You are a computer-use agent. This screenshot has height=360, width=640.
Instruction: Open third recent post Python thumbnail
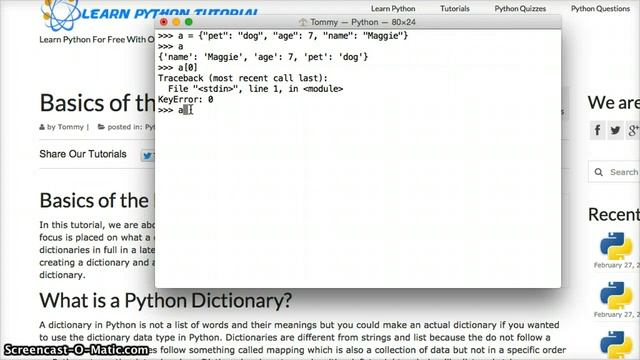pos(616,344)
